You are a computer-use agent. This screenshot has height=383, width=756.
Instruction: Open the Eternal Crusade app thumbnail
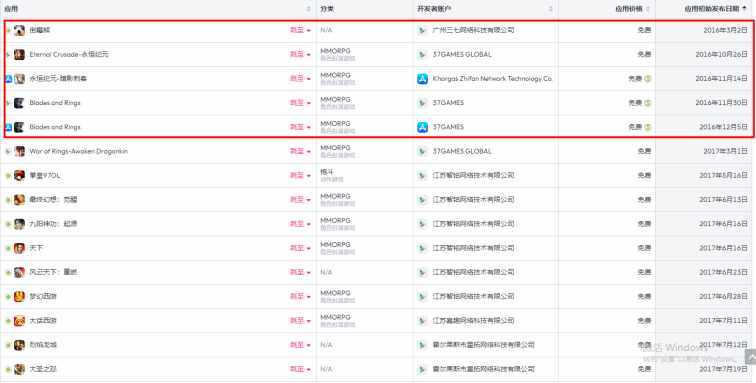19,55
